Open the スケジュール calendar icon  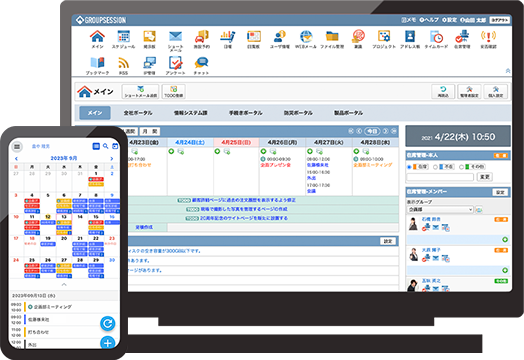[124, 36]
